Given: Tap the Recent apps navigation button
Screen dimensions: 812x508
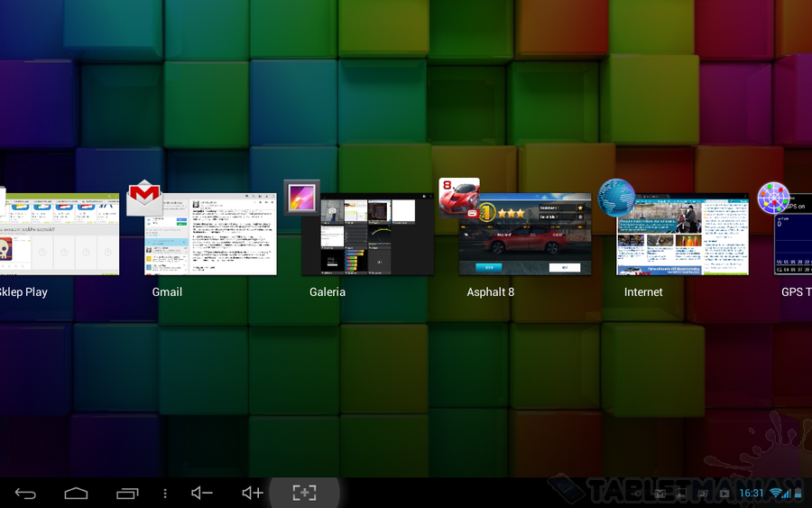Looking at the screenshot, I should coord(127,493).
